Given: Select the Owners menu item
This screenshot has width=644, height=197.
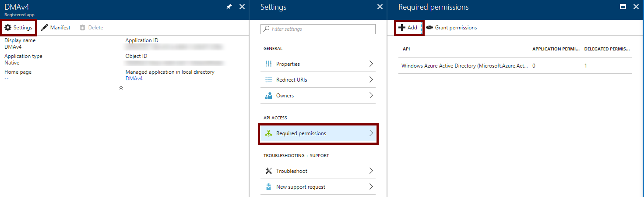Looking at the screenshot, I should [285, 96].
